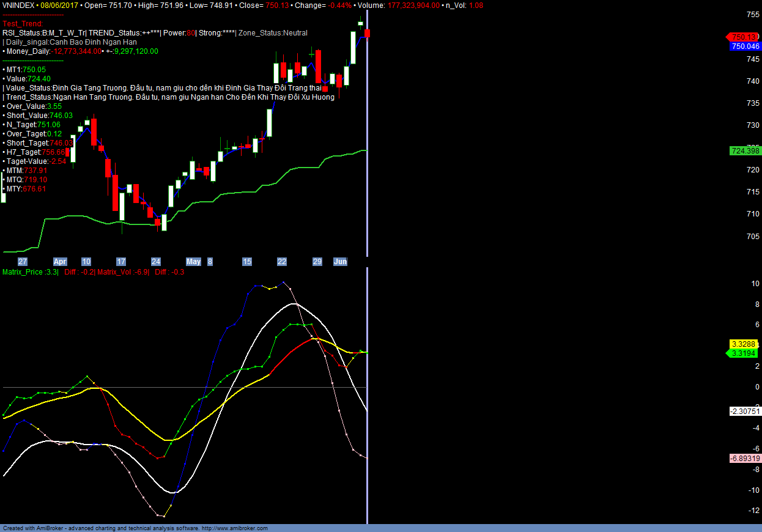This screenshot has height=532, width=762.
Task: Open the www.amibroker.com link in footer
Action: click(235, 528)
